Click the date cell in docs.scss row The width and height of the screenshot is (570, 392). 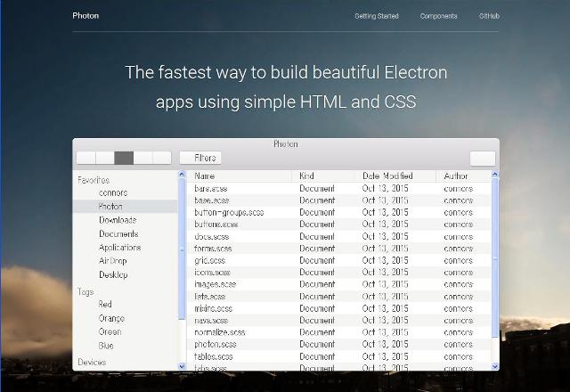coord(385,236)
